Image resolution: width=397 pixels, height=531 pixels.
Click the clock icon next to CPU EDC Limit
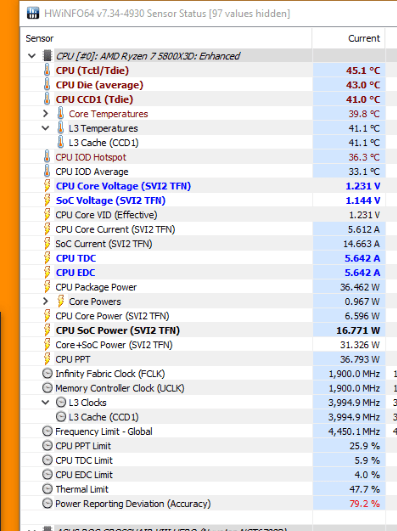coord(47,475)
